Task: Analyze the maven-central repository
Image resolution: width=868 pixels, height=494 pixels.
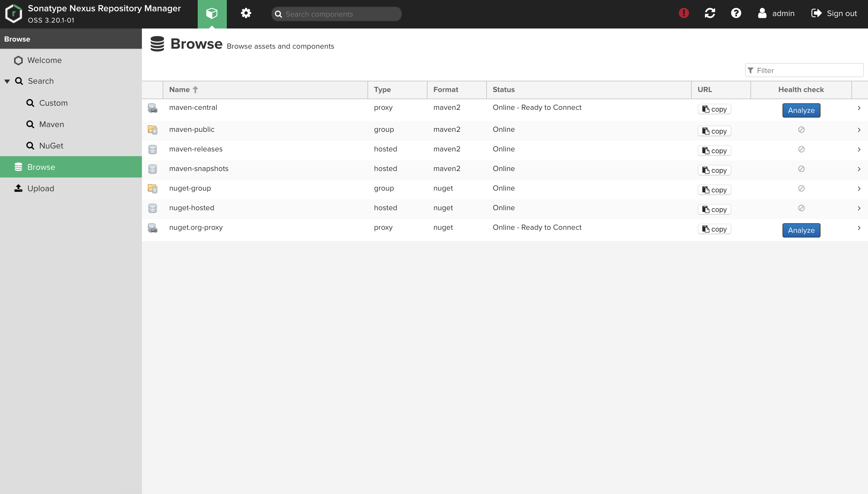Action: coord(801,110)
